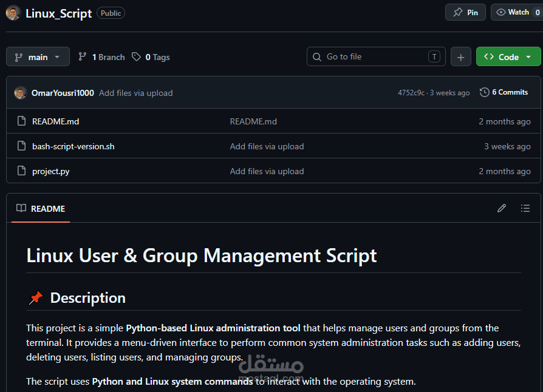
Task: Click README.md's 2 months ago timestamp
Action: [x=505, y=121]
